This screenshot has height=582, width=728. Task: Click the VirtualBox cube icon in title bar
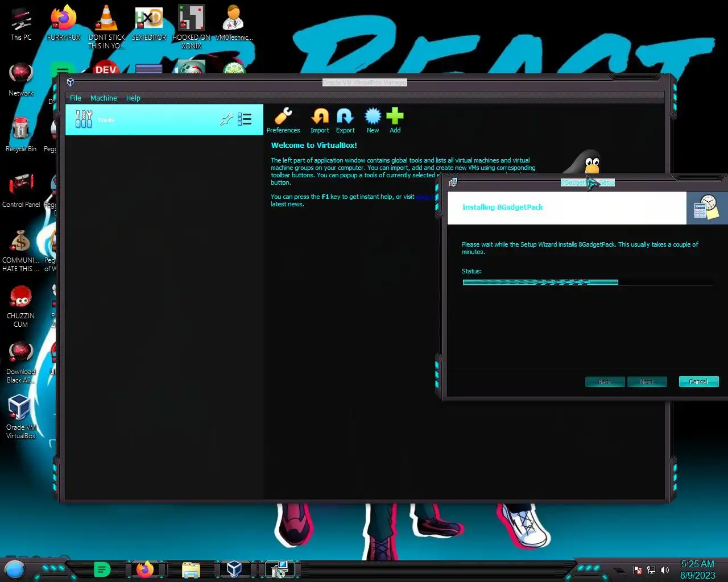click(x=71, y=82)
